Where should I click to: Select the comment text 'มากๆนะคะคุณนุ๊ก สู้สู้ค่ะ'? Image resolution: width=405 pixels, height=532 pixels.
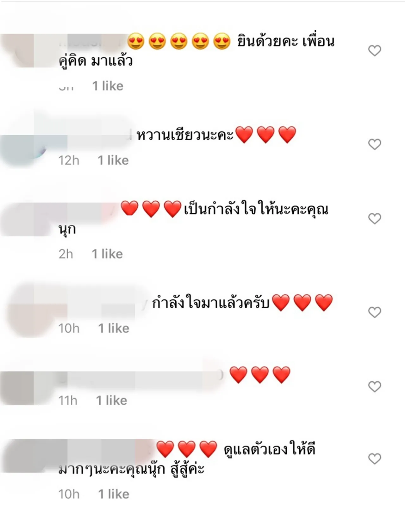[x=131, y=469]
